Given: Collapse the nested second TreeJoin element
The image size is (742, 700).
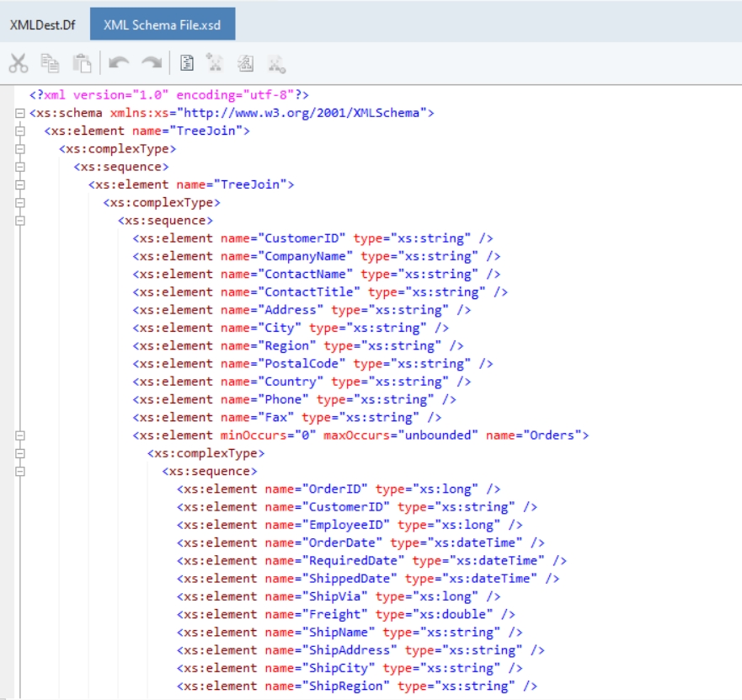Looking at the screenshot, I should coord(19,184).
